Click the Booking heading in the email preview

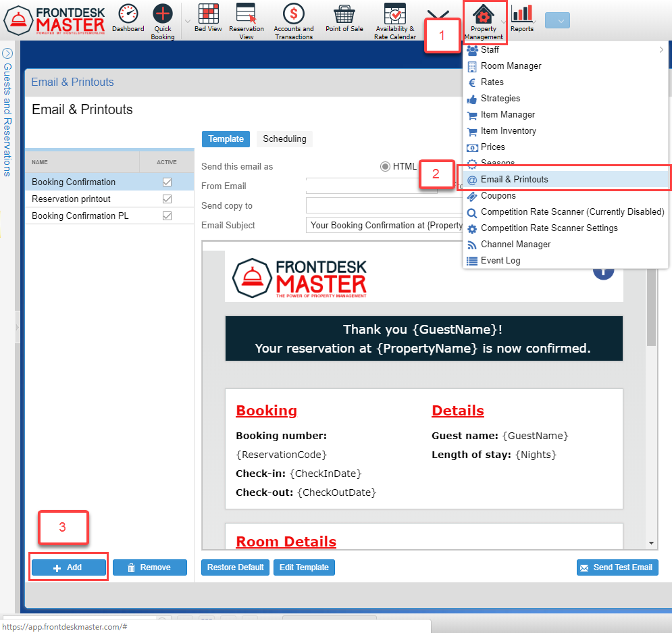[x=267, y=411]
